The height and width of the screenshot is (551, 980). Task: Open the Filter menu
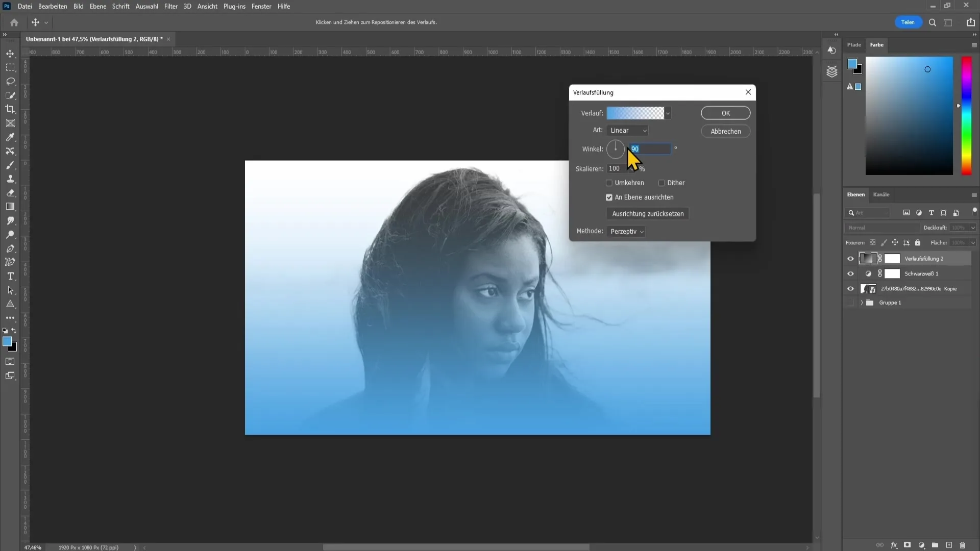(170, 6)
